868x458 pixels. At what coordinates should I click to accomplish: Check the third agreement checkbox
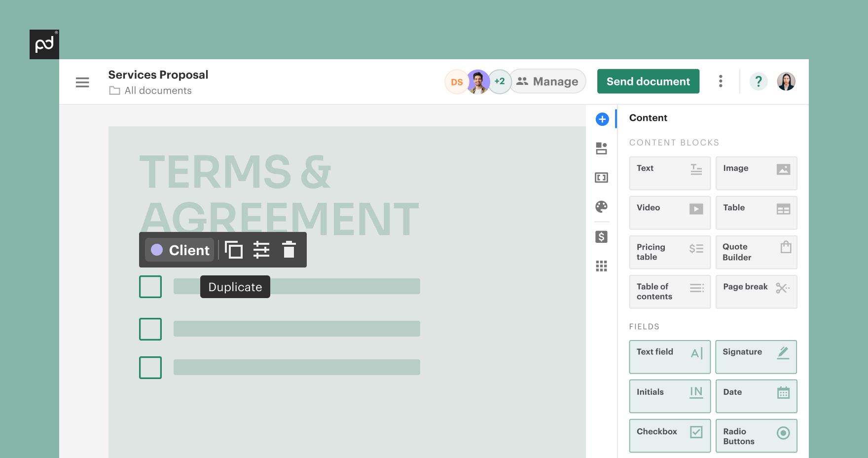click(150, 367)
